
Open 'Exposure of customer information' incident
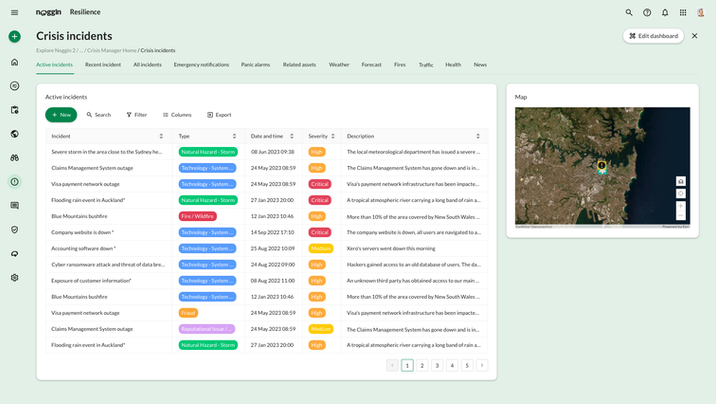(267, 281)
